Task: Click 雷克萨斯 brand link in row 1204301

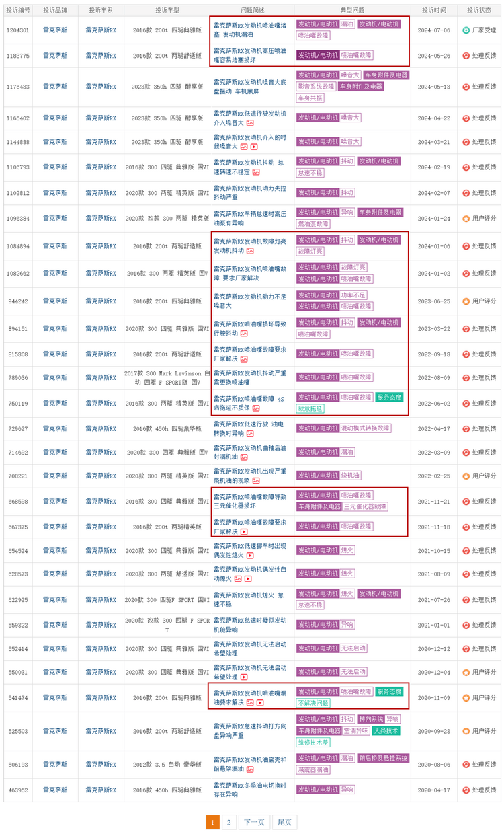Action: click(55, 30)
